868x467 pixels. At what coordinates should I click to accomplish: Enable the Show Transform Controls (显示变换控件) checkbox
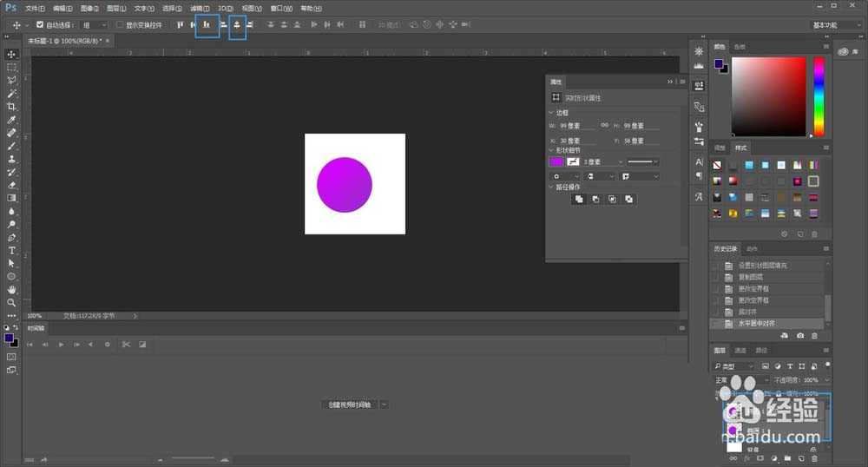pyautogui.click(x=120, y=25)
